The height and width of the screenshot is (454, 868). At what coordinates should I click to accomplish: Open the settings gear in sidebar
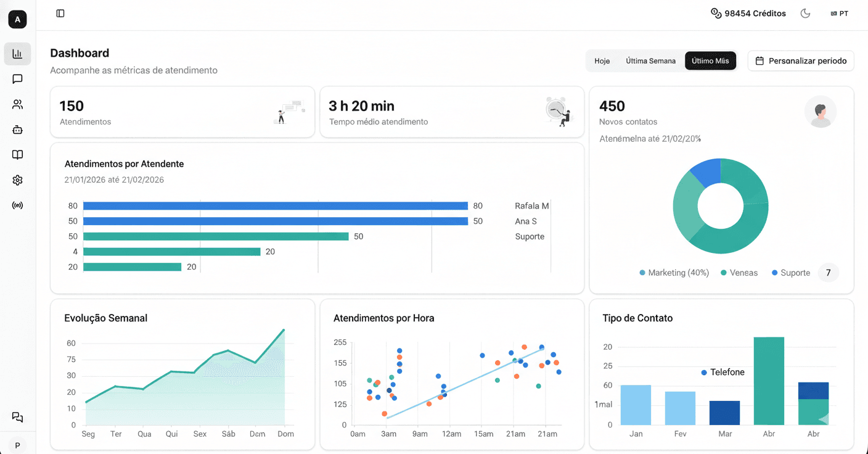click(17, 180)
